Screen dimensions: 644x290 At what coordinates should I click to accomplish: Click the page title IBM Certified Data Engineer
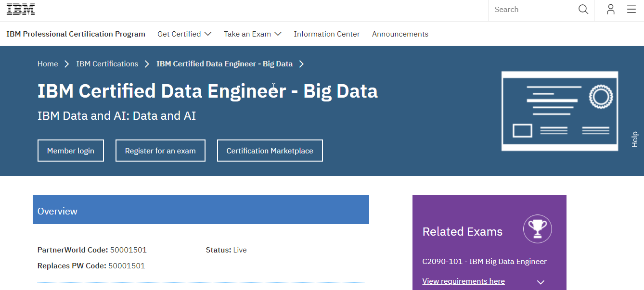[x=207, y=91]
